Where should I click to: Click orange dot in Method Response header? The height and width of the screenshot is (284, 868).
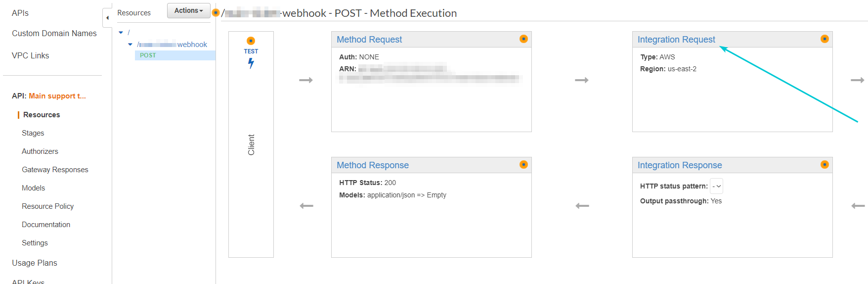523,165
